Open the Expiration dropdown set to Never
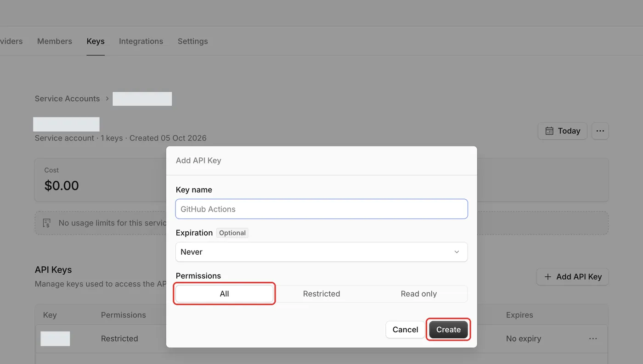Viewport: 643px width, 364px height. click(x=321, y=252)
